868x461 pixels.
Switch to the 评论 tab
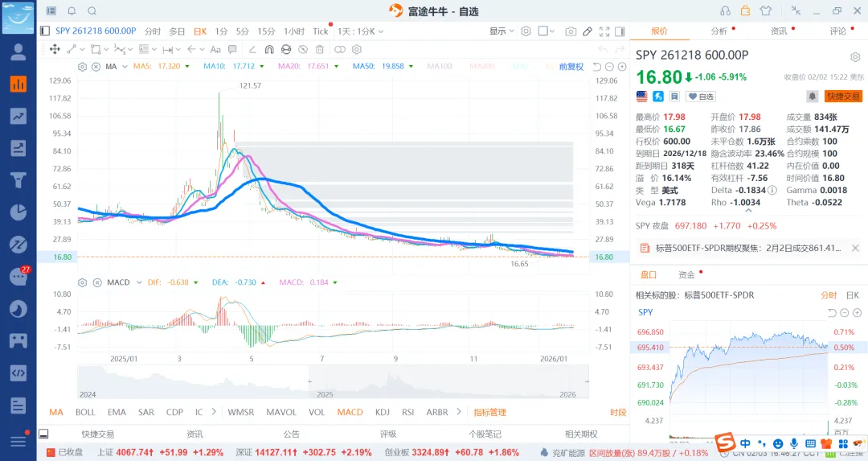(x=838, y=31)
